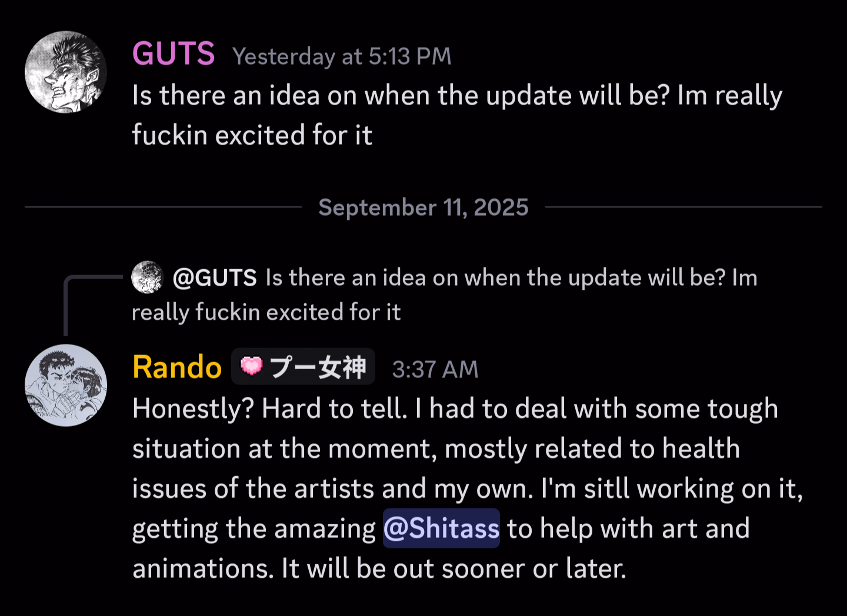Open the @GUTS mention in reply preview

pyautogui.click(x=215, y=278)
